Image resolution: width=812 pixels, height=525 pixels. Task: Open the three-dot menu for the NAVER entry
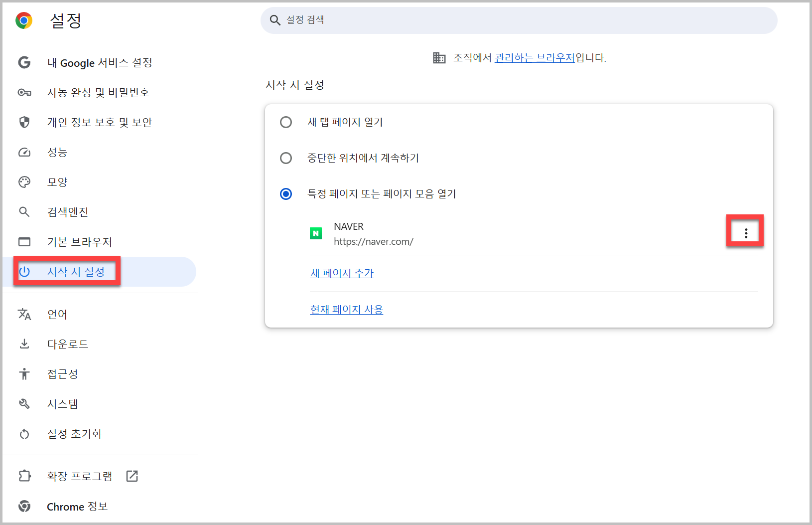[746, 233]
